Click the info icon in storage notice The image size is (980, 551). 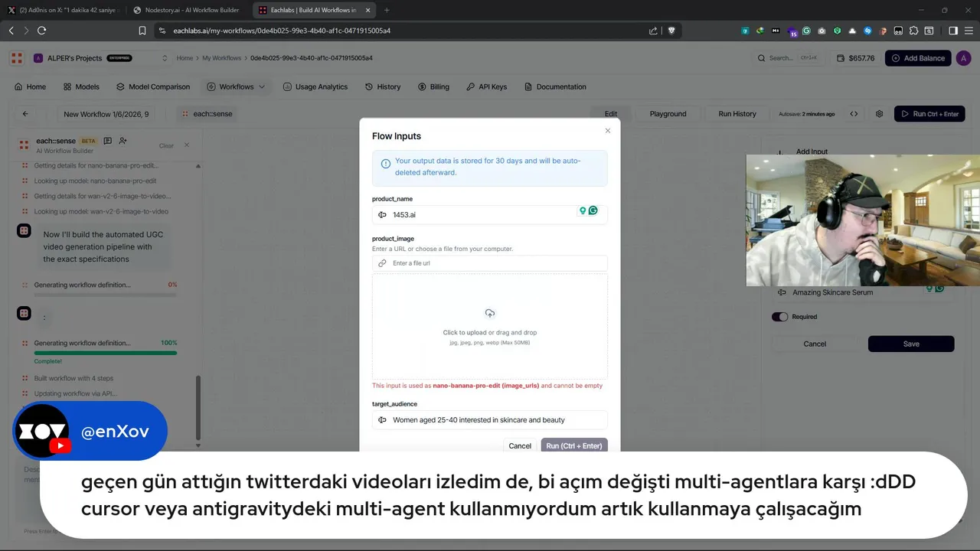pyautogui.click(x=386, y=164)
